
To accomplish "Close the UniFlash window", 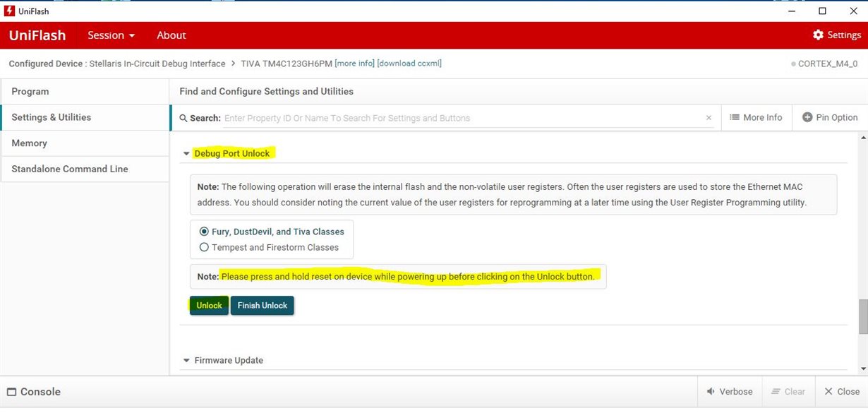I will click(x=852, y=11).
